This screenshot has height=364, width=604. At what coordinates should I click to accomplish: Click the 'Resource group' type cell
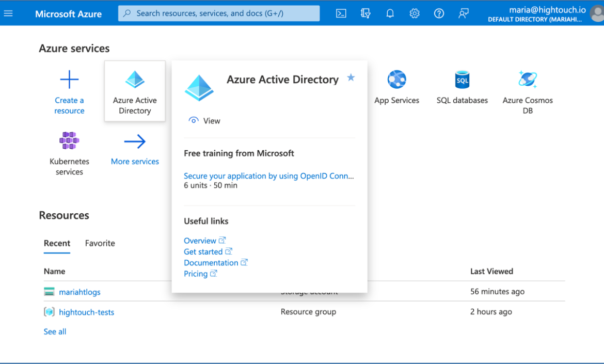(309, 312)
